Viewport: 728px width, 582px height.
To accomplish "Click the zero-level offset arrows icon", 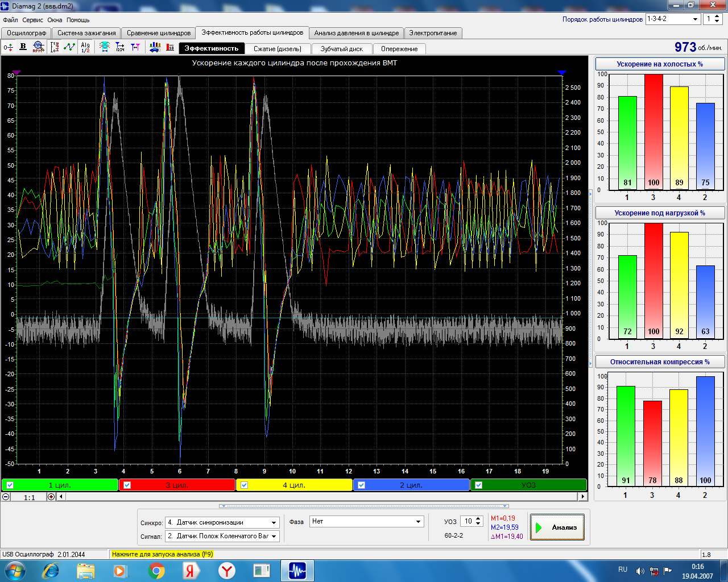I will point(8,47).
